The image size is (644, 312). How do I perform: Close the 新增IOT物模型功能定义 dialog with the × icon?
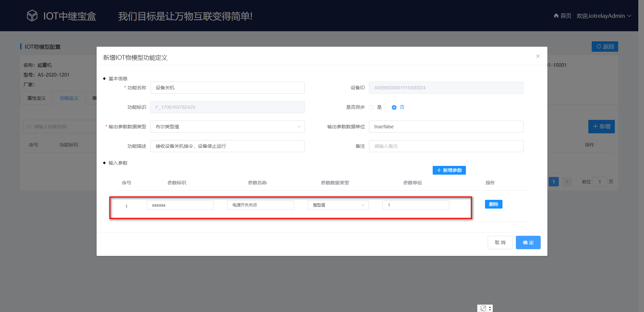538,56
